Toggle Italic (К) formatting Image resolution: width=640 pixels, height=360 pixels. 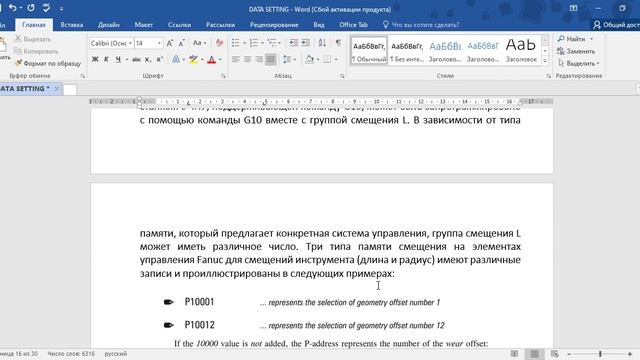pyautogui.click(x=106, y=60)
